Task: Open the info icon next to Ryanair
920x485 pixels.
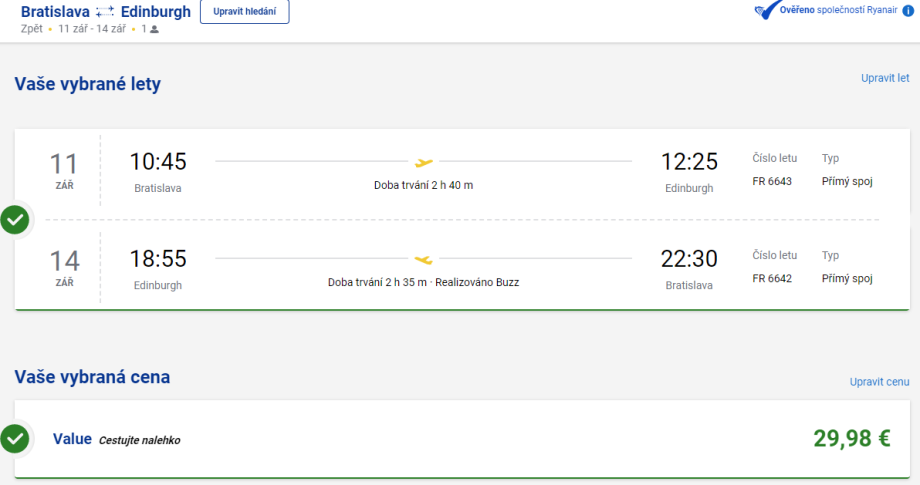Action: point(908,11)
